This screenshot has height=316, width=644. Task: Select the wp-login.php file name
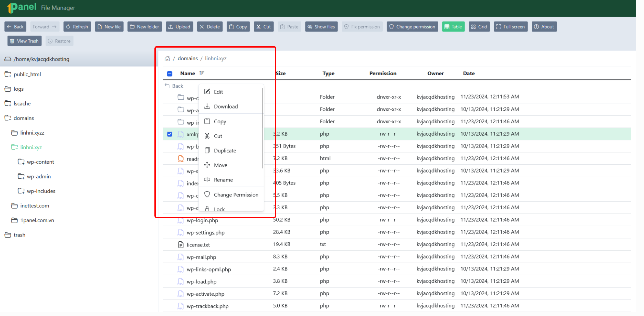pyautogui.click(x=202, y=220)
